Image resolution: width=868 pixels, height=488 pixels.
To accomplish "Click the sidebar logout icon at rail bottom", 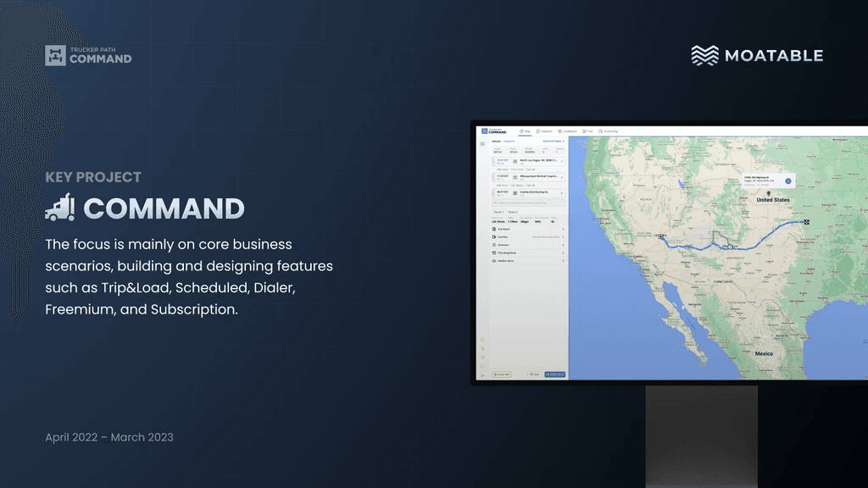I will [x=482, y=375].
